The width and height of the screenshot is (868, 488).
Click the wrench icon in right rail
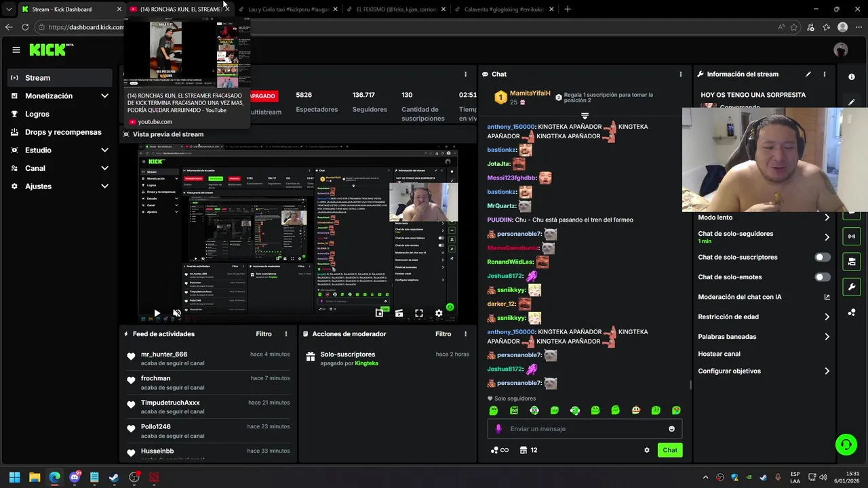point(851,287)
